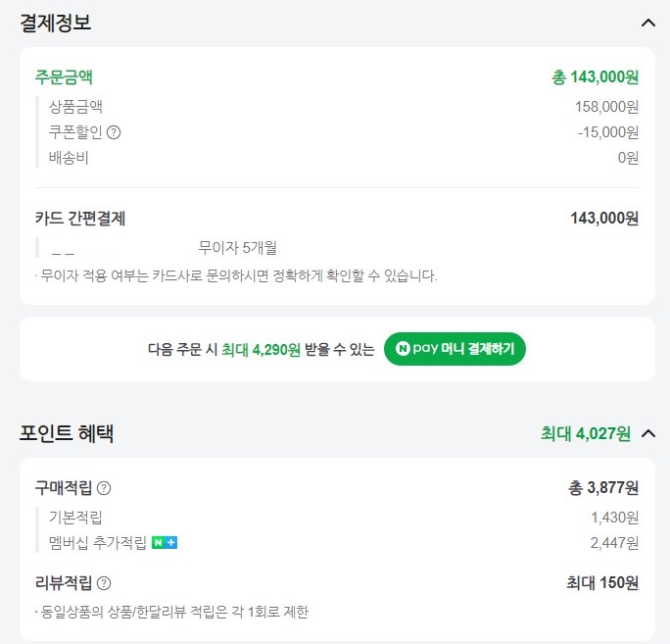Select the 포인트 혜택 section heading
This screenshot has height=644, width=670.
pyautogui.click(x=67, y=433)
